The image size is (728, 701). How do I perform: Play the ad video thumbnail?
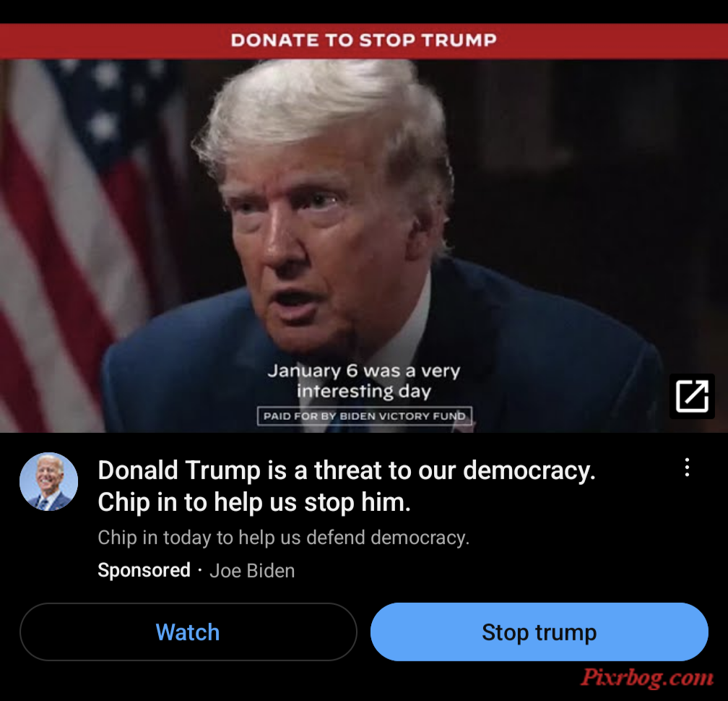(364, 246)
